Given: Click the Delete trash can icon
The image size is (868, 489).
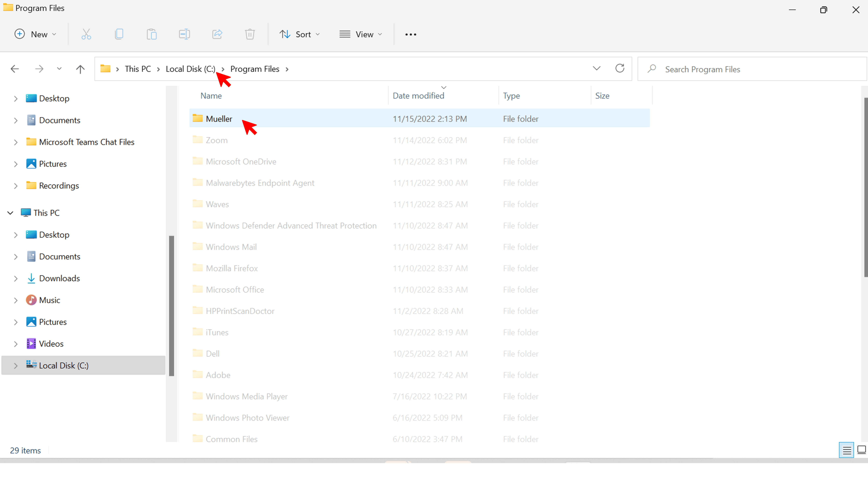Looking at the screenshot, I should (250, 34).
